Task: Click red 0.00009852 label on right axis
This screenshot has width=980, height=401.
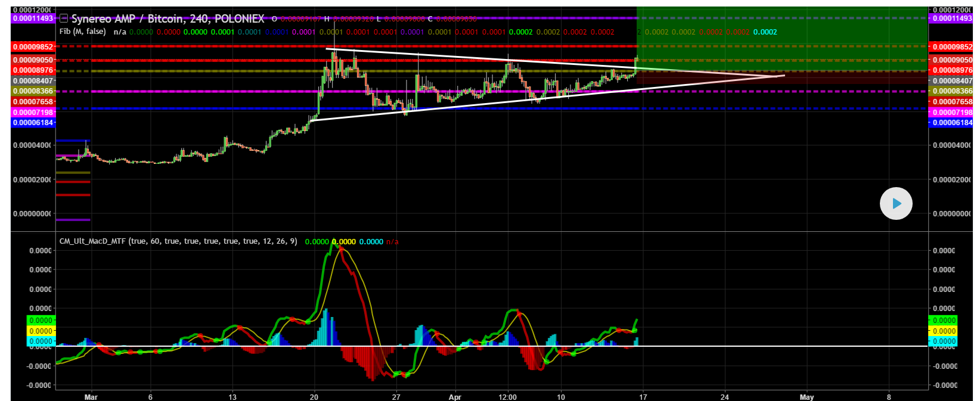Action: tap(952, 46)
